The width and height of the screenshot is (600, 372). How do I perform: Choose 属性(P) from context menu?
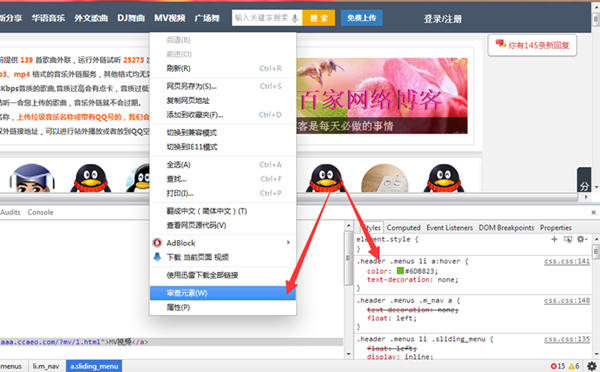223,307
